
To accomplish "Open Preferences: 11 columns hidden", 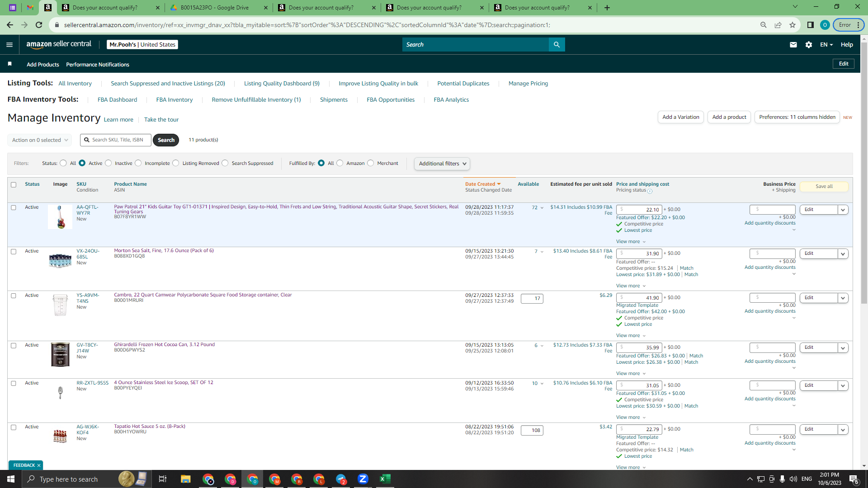I will click(797, 117).
